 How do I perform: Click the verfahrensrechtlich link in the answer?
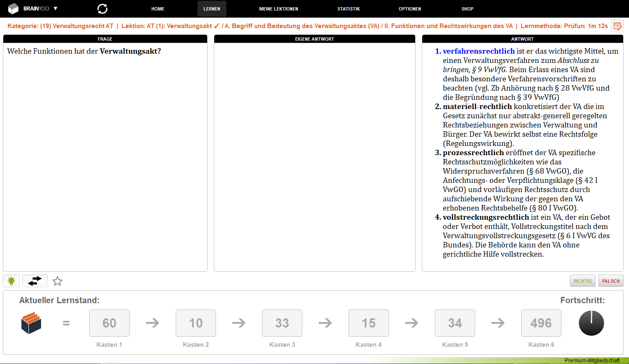(x=478, y=51)
